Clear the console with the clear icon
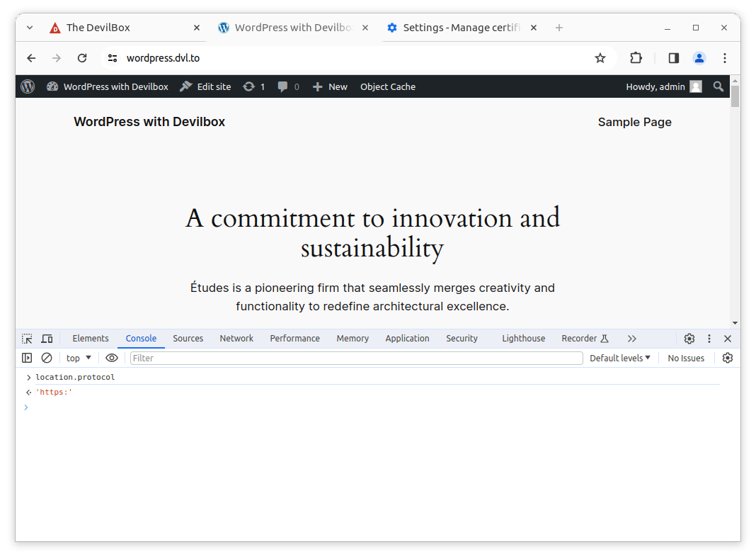This screenshot has height=559, width=756. click(x=47, y=358)
